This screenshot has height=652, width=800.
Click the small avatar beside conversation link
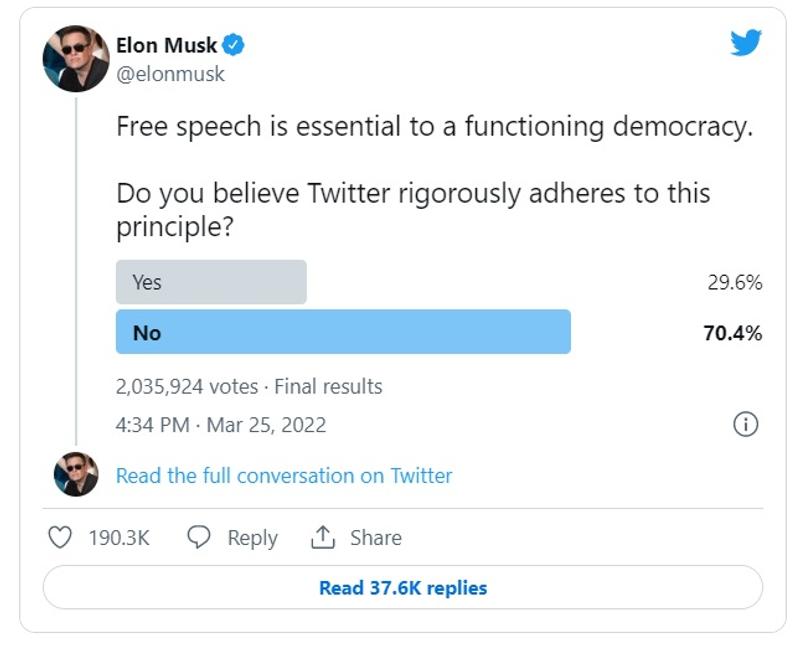pos(76,475)
